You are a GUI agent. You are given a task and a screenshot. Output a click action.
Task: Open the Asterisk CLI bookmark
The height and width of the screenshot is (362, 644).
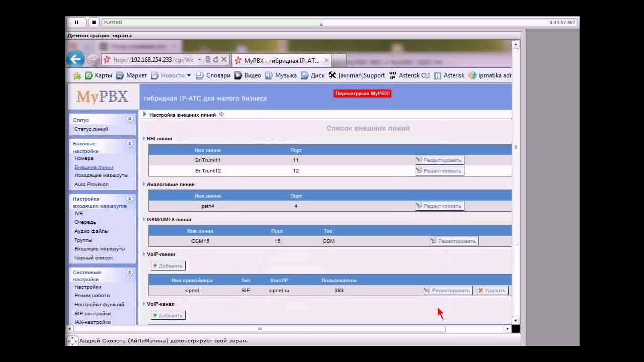pos(410,75)
